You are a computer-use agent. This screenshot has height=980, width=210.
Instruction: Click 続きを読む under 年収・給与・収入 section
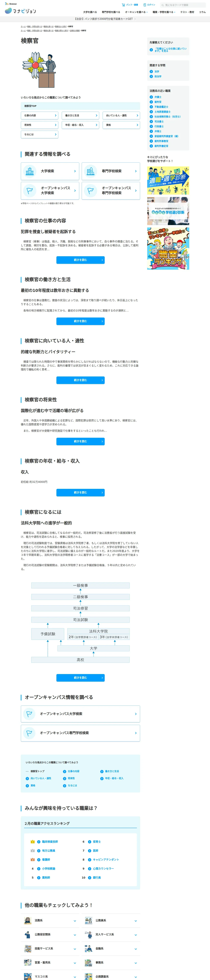click(x=80, y=493)
